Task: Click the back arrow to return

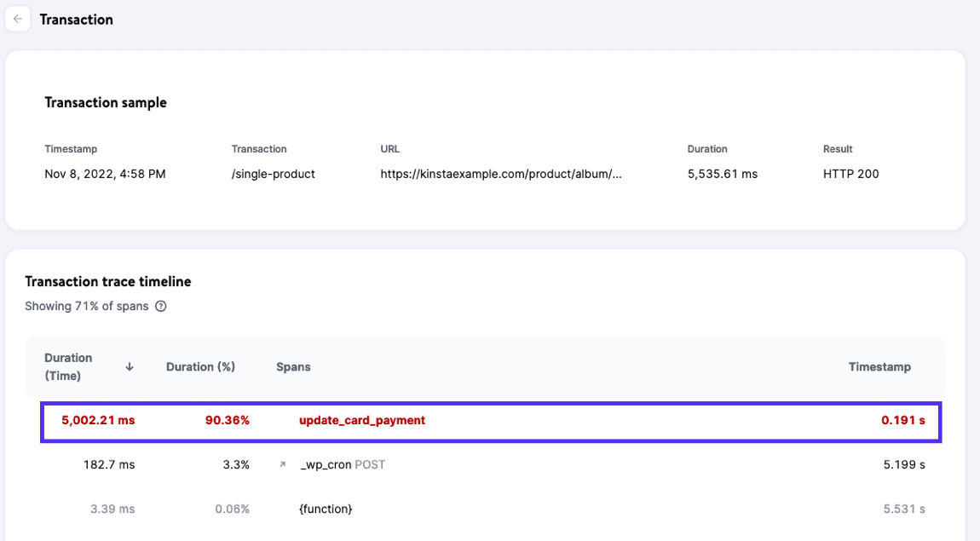Action: click(18, 18)
